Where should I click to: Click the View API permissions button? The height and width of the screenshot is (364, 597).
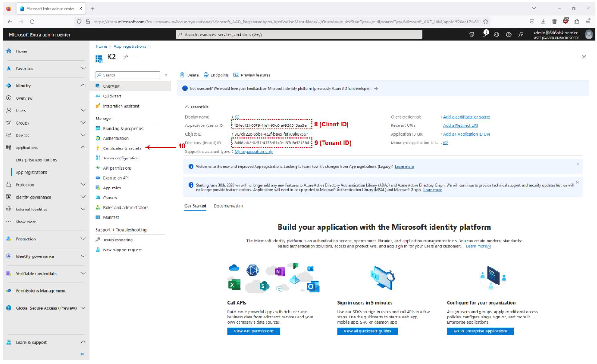[x=253, y=331]
